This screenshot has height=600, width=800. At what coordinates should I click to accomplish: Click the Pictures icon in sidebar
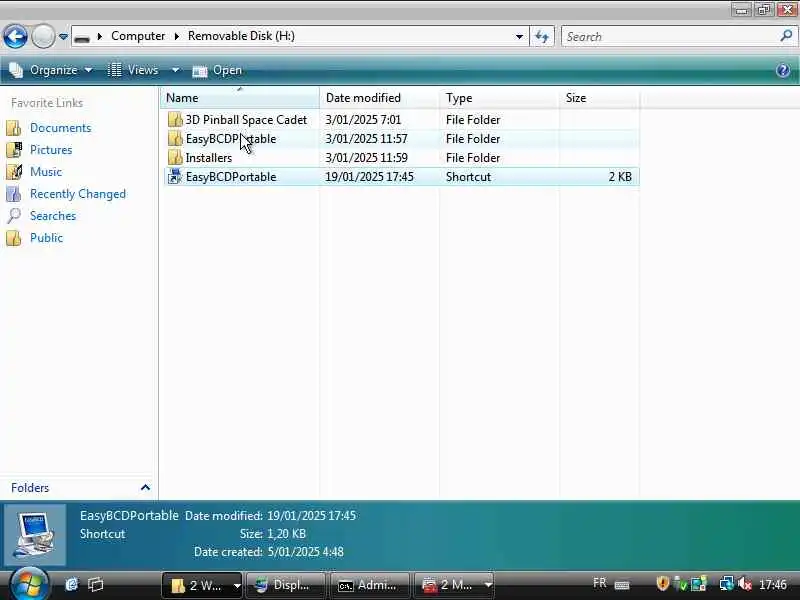coord(14,149)
